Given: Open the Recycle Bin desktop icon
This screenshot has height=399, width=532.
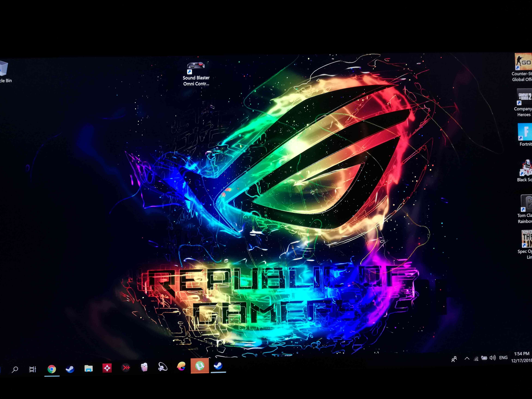Looking at the screenshot, I should [5, 72].
